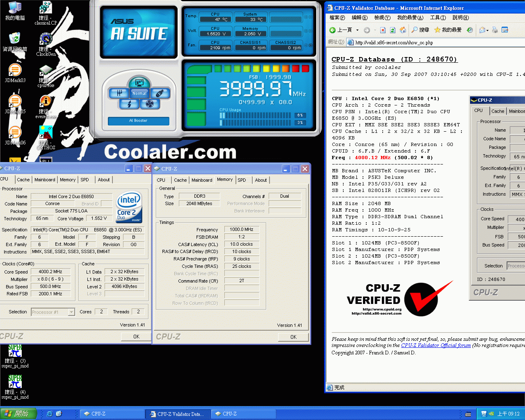Click the AI Suite CPU usage 6% bar
The height and width of the screenshot is (420, 525).
coord(263,115)
